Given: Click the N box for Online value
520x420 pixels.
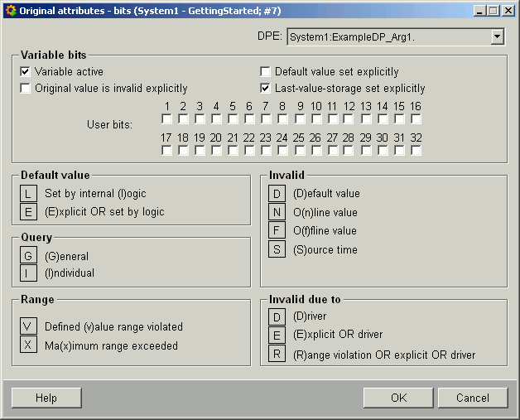Looking at the screenshot, I should 277,212.
